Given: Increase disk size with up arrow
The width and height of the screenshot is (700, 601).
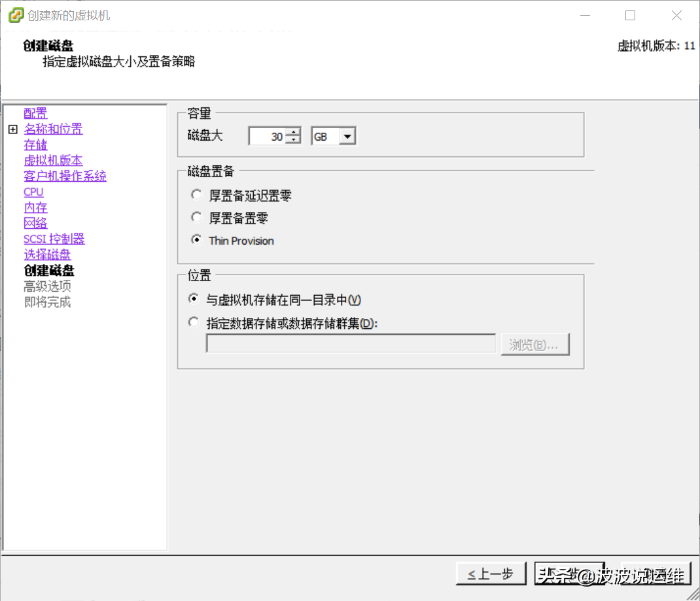Looking at the screenshot, I should point(293,132).
